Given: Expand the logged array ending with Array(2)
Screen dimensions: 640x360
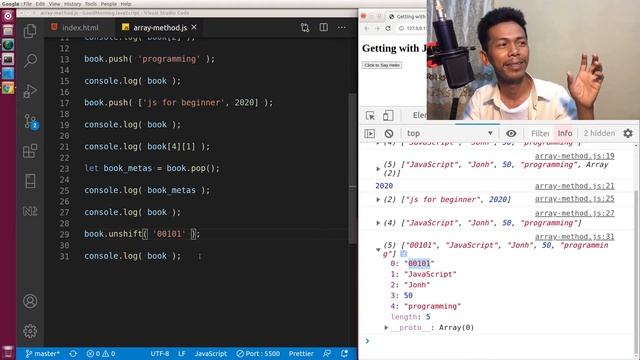Looking at the screenshot, I should point(378,169).
